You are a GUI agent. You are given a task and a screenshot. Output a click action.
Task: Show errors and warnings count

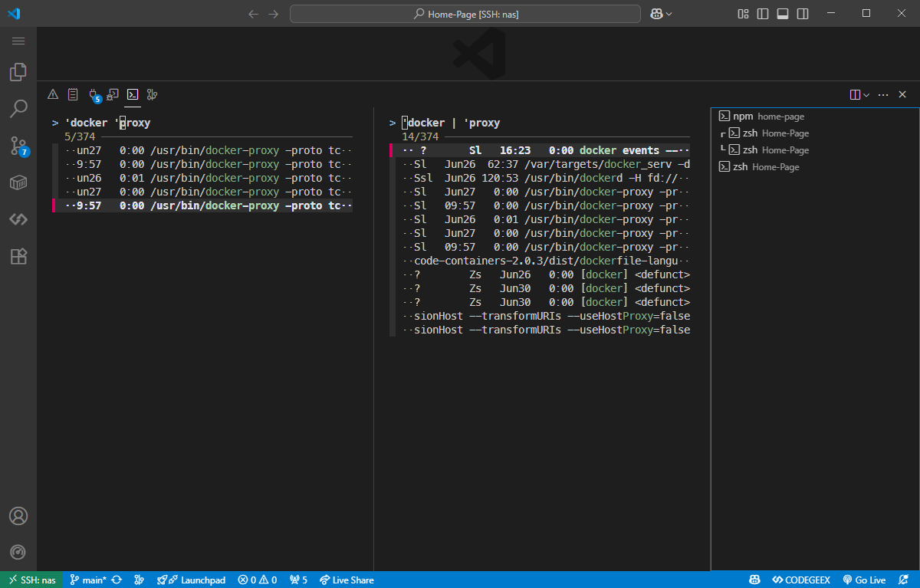click(258, 580)
